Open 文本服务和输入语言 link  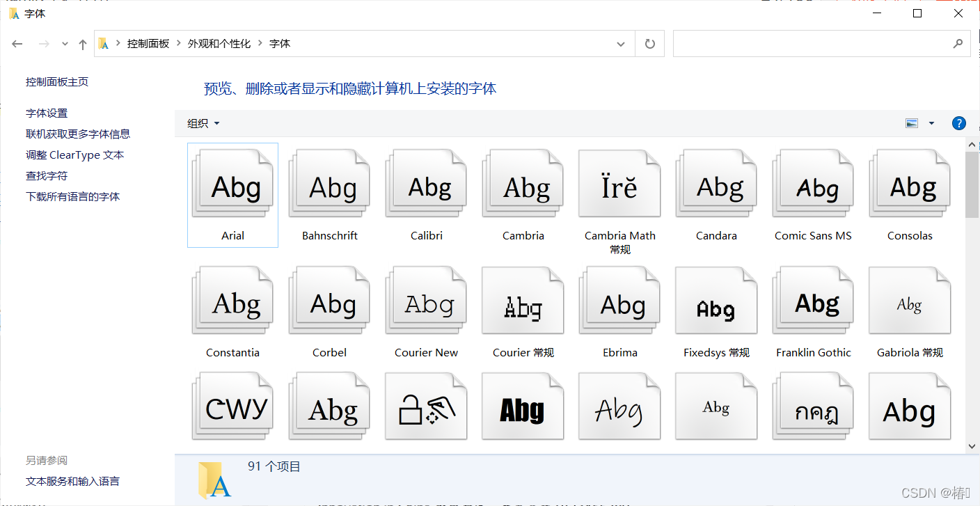point(72,481)
